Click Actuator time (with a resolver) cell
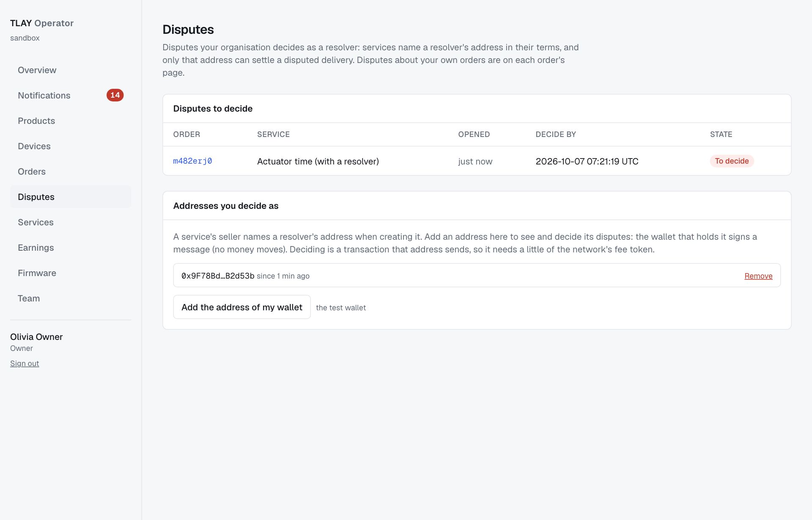This screenshot has height=520, width=812. click(318, 161)
